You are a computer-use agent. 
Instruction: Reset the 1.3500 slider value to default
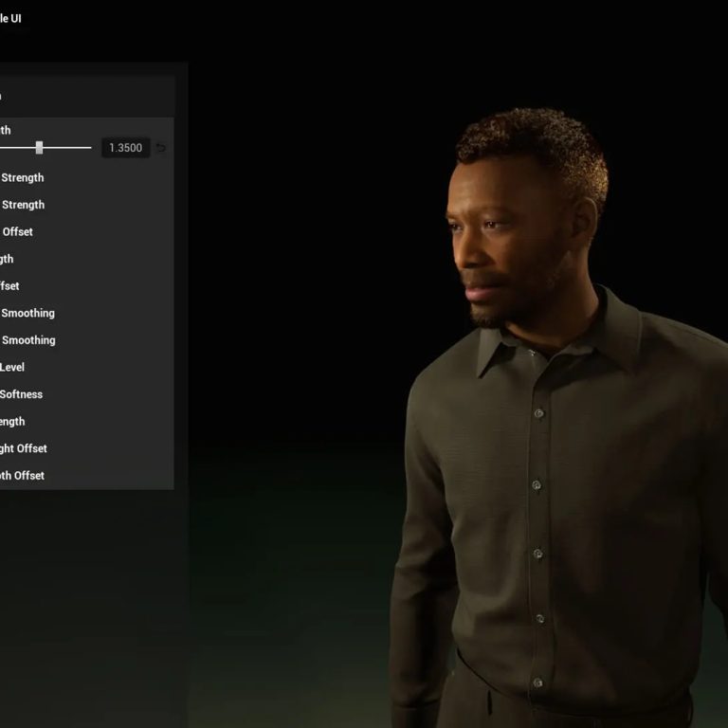(161, 148)
